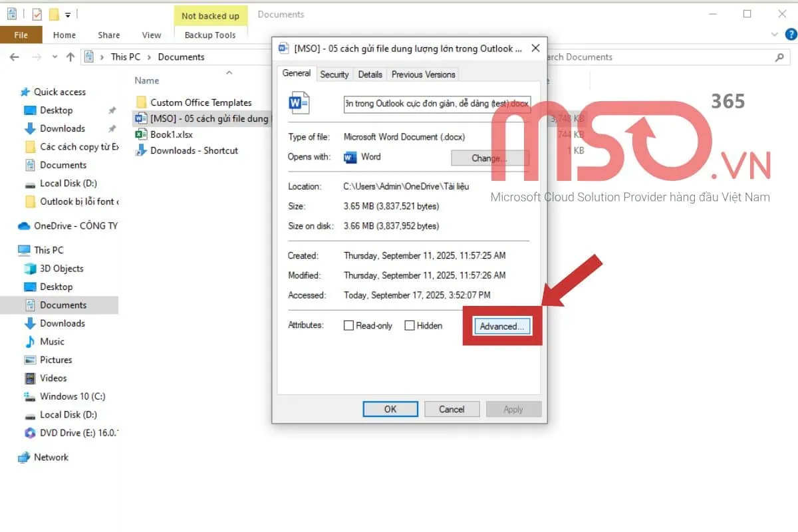The image size is (798, 532).
Task: Expand the ribbon with chevron arrow
Action: coord(774,35)
